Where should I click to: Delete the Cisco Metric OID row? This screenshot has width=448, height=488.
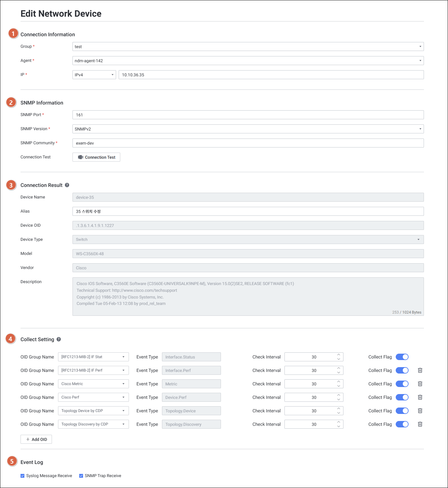tap(420, 384)
